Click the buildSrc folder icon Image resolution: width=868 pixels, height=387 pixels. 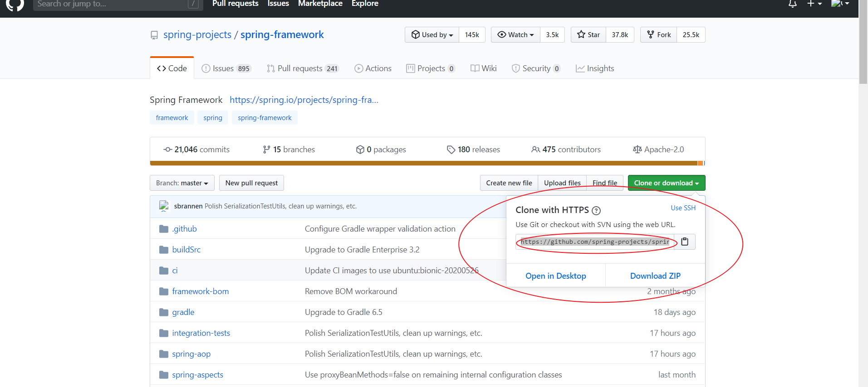164,250
